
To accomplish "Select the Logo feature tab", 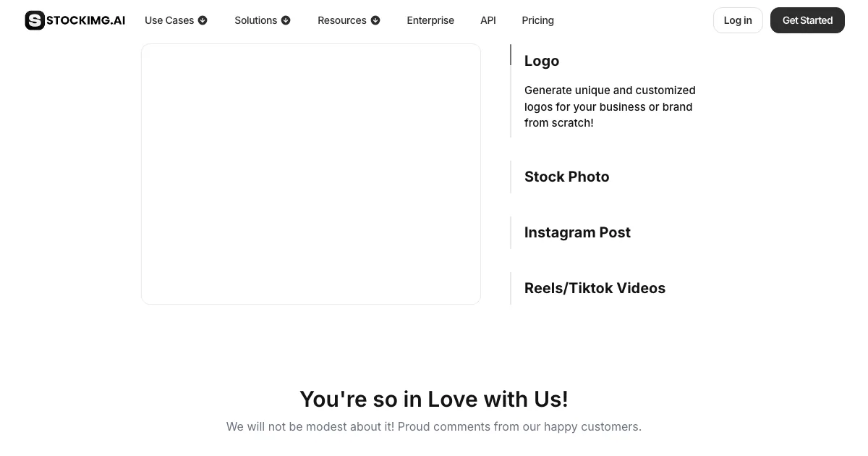I will [x=542, y=61].
